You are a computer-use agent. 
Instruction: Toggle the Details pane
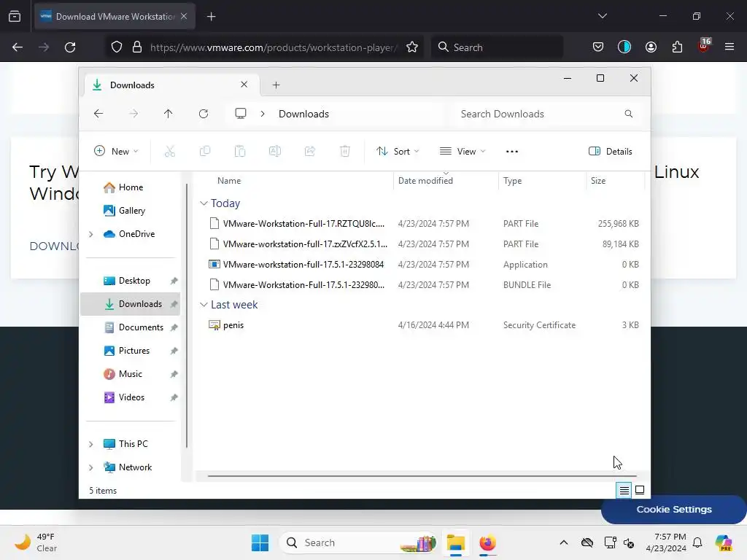coord(611,152)
